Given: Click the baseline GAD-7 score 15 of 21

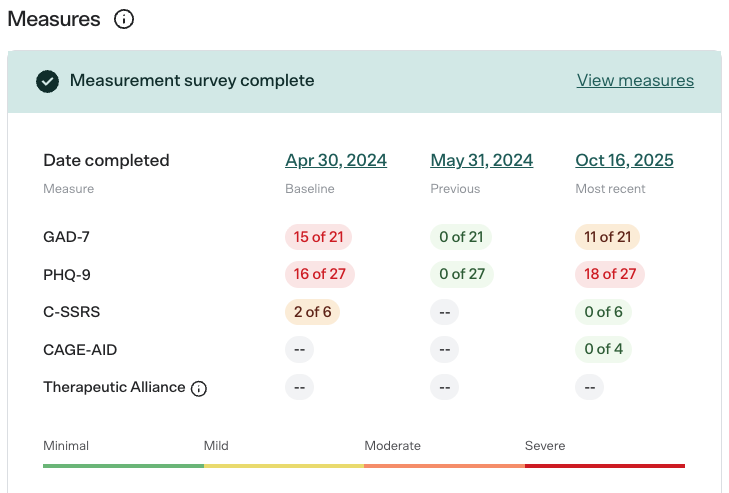Looking at the screenshot, I should 318,237.
